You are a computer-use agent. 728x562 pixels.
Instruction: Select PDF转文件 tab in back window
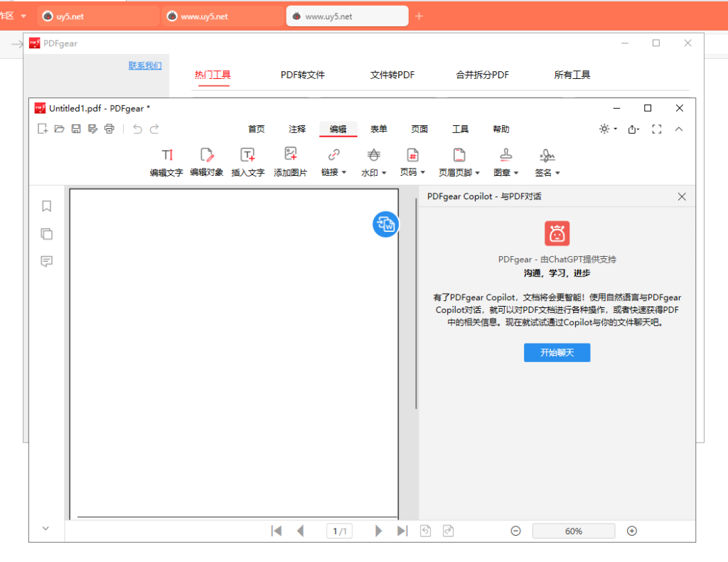[303, 75]
